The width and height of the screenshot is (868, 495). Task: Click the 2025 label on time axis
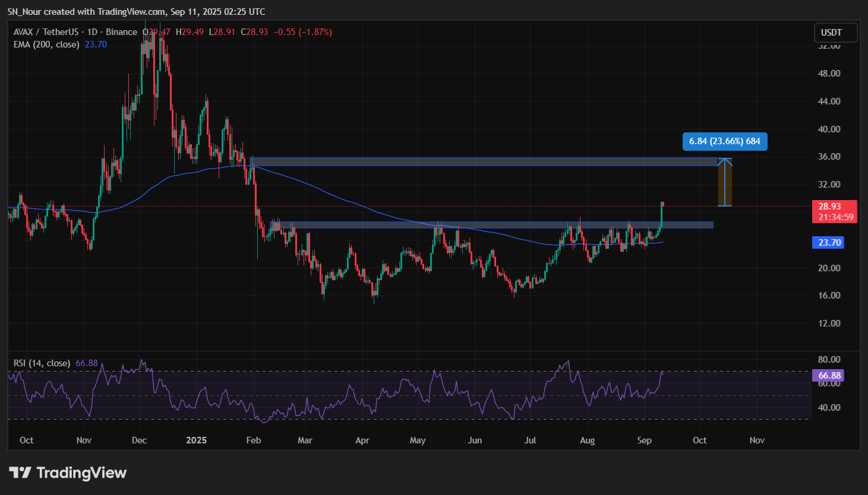tap(196, 440)
